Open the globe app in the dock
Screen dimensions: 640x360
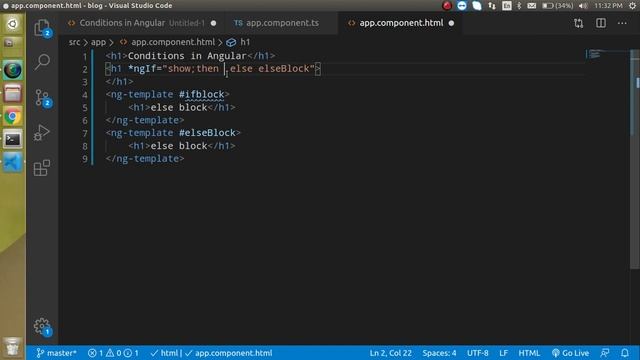point(13,70)
